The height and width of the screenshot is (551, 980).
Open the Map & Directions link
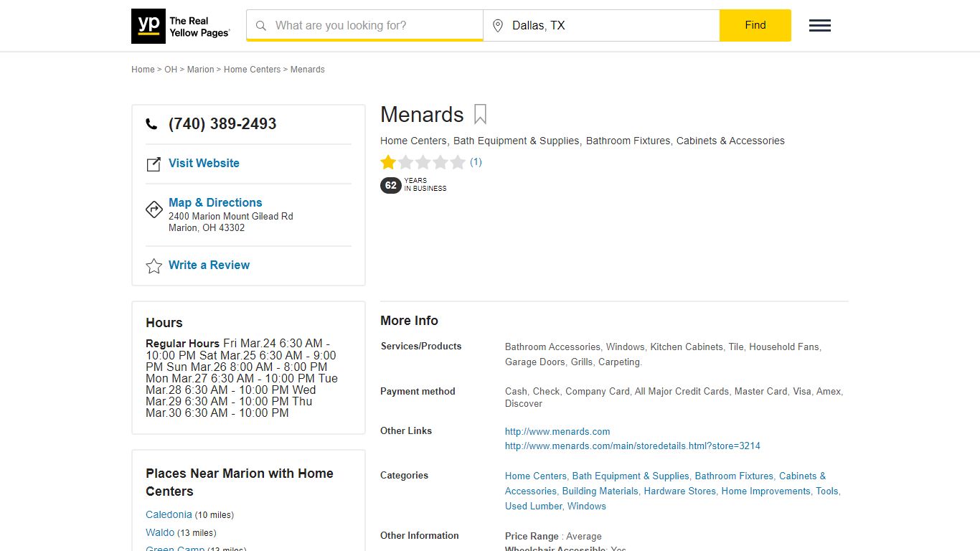[x=215, y=203]
